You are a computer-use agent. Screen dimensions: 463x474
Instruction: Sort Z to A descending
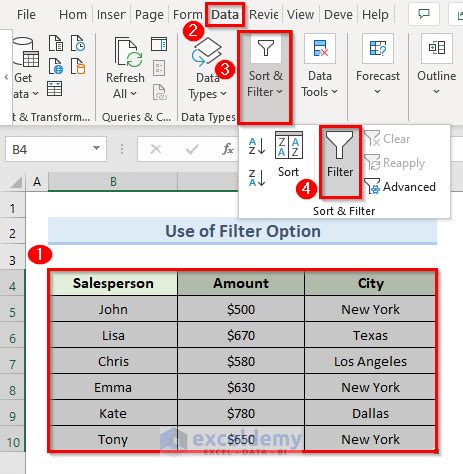coord(257,177)
